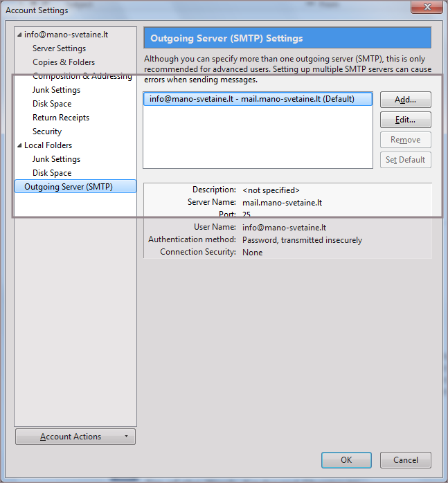The width and height of the screenshot is (448, 483).
Task: Collapse the info@mano-svetaine.lt account tree arrow
Action: pyautogui.click(x=19, y=35)
